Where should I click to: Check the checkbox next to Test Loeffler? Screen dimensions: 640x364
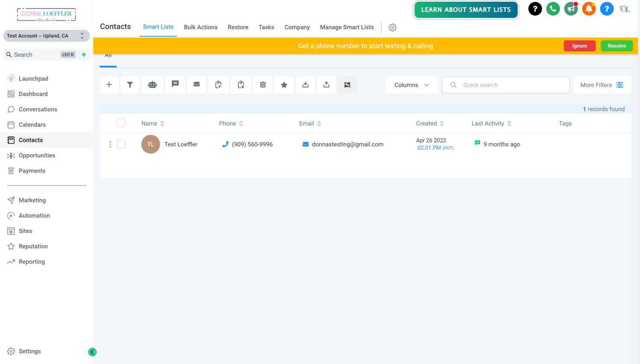tap(121, 144)
